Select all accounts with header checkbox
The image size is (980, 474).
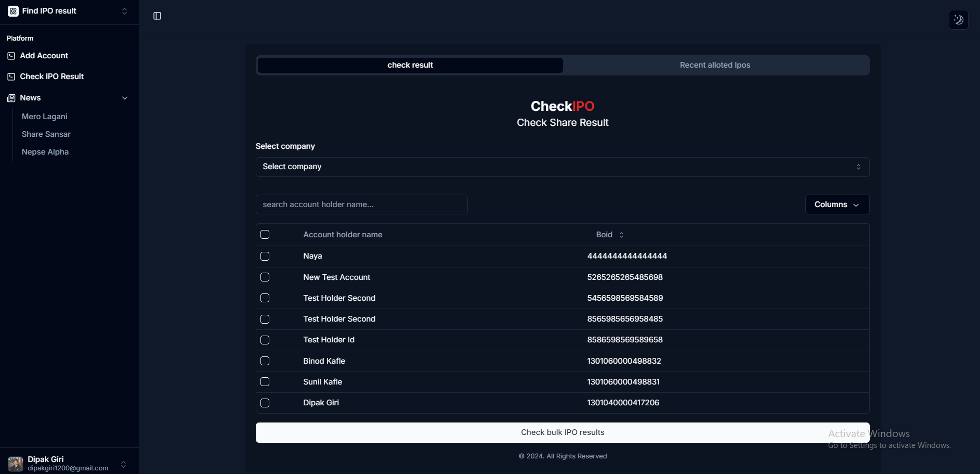265,235
